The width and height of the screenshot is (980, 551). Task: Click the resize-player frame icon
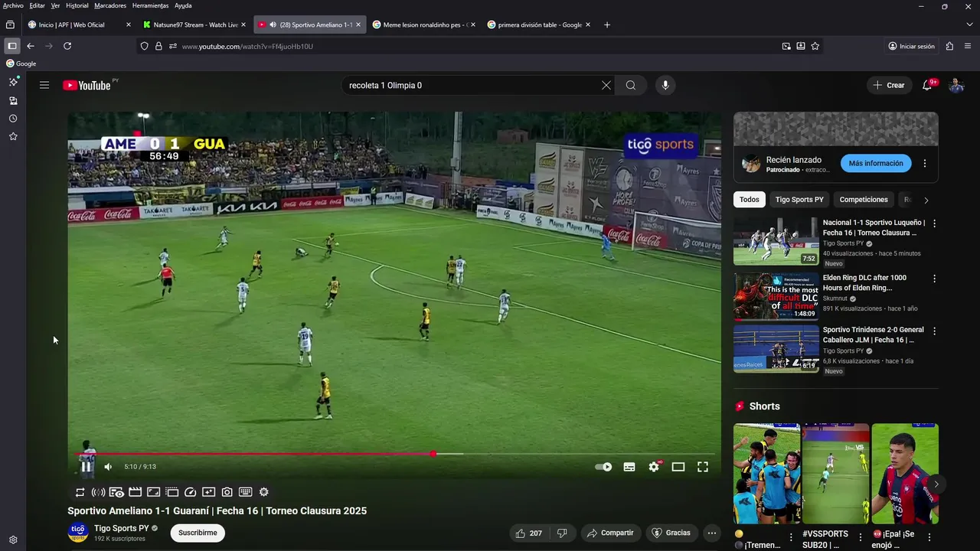coord(153,492)
